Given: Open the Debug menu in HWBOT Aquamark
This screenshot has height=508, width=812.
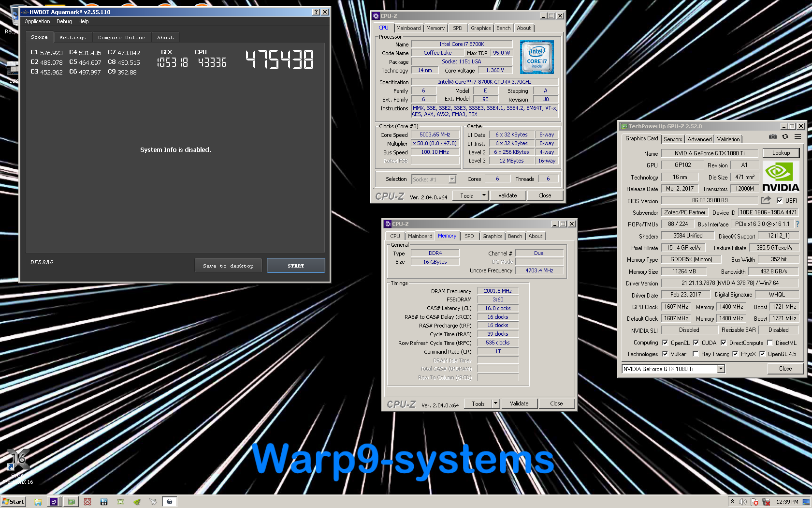Looking at the screenshot, I should click(x=64, y=21).
